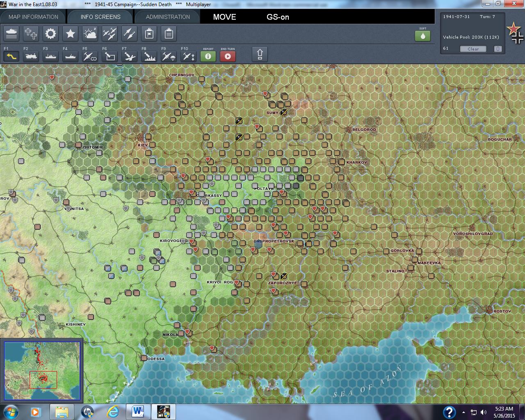525x420 pixels.
Task: Click the MAKEEVKA city label
Action: click(x=429, y=263)
